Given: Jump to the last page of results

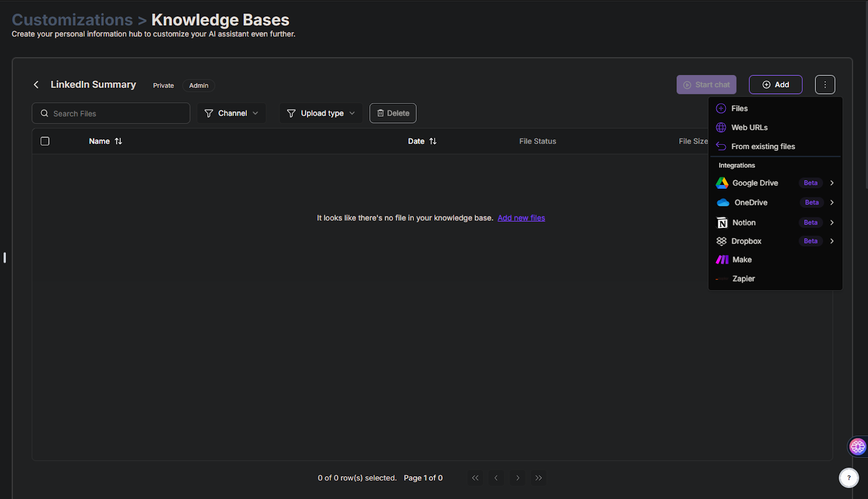Looking at the screenshot, I should [x=538, y=478].
